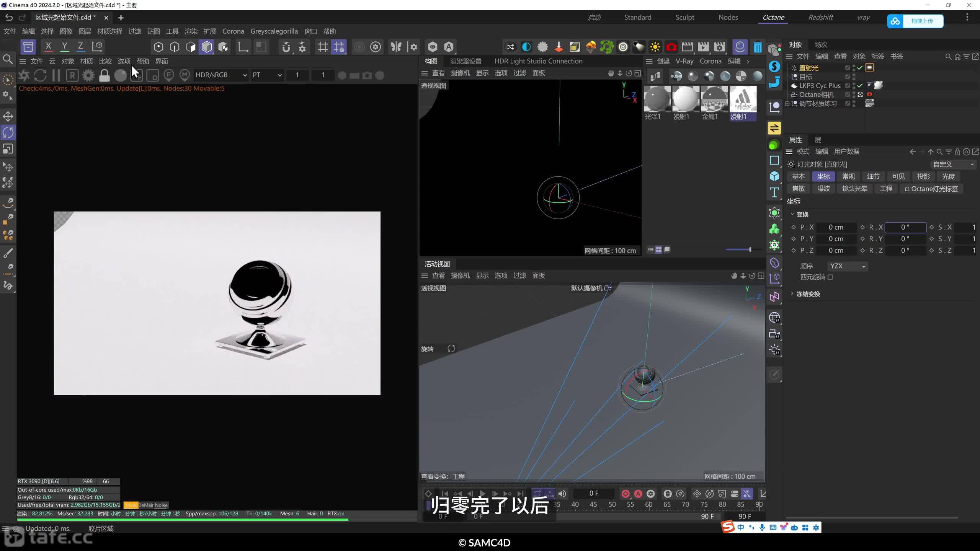
Task: Open the clapperboard render view icon
Action: point(687,47)
